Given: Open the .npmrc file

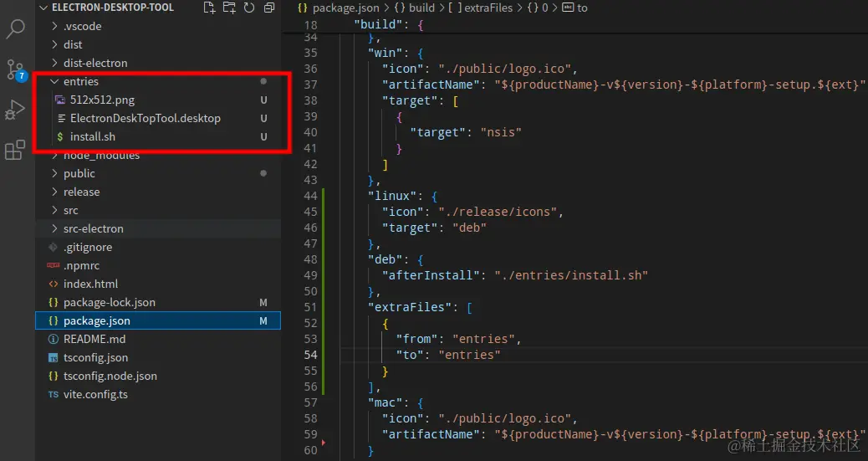Looking at the screenshot, I should pyautogui.click(x=158, y=265).
